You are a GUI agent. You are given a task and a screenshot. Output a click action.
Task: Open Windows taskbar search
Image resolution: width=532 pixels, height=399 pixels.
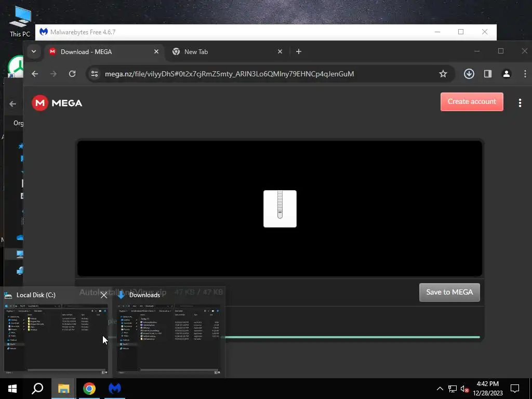pyautogui.click(x=37, y=389)
